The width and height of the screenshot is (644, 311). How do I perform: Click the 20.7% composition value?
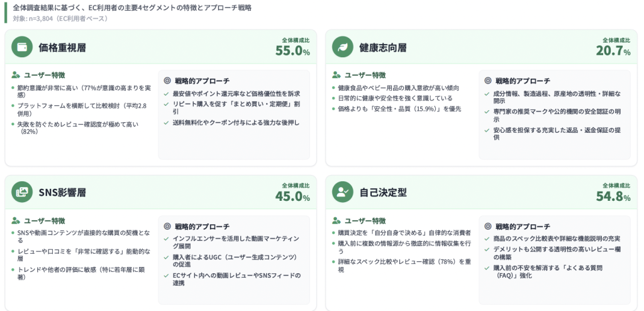point(613,51)
